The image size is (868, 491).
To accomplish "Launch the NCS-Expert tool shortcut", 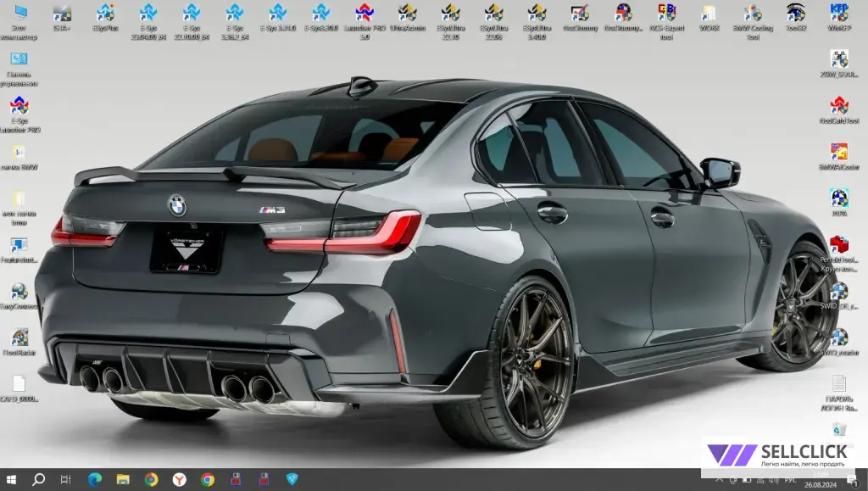I will pos(666,21).
